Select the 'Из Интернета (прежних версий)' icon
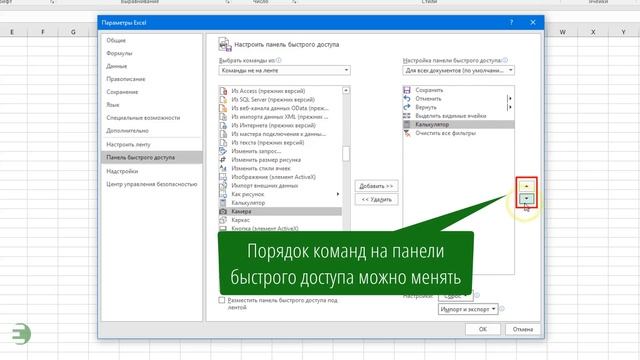 [223, 125]
